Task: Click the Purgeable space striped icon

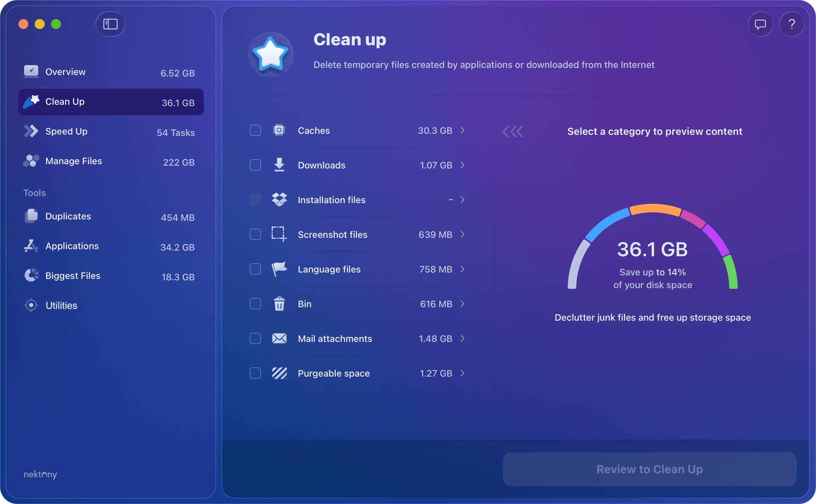Action: click(x=279, y=373)
